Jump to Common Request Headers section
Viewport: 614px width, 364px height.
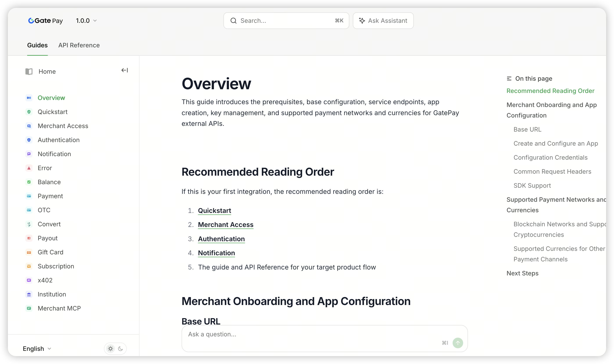[552, 171]
